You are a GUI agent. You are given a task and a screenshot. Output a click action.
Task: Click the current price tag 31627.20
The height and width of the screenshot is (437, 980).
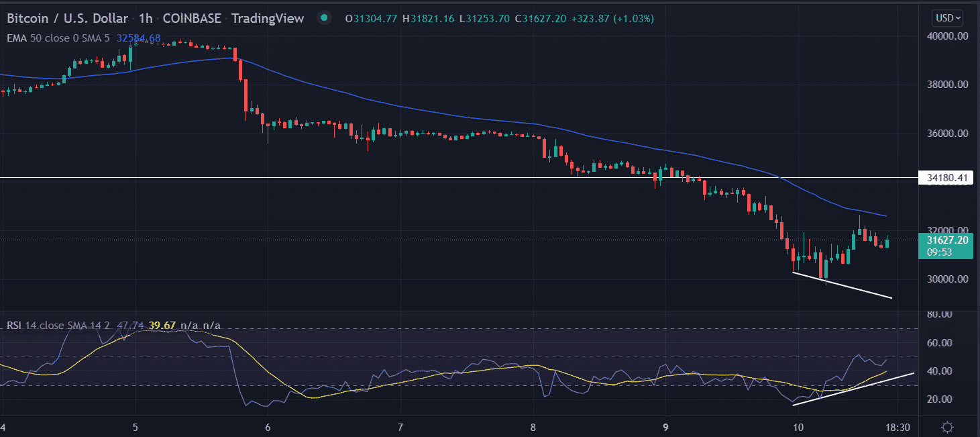coord(947,240)
